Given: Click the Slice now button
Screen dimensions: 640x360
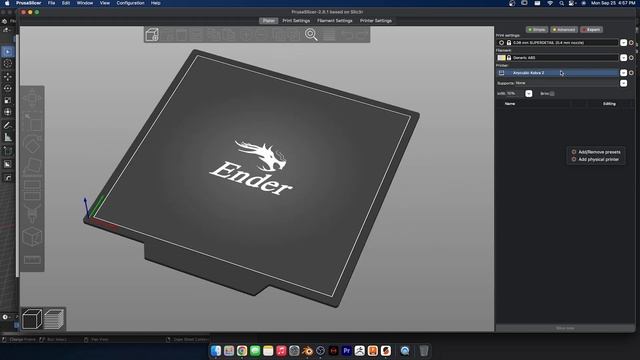Looking at the screenshot, I should [565, 328].
